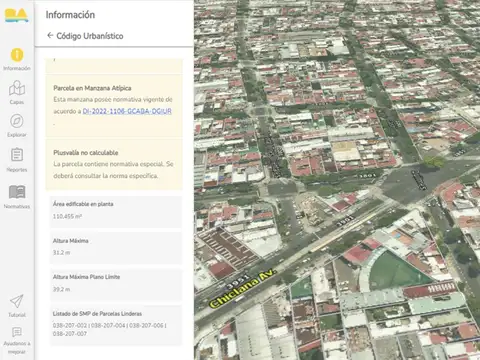The height and width of the screenshot is (360, 480).
Task: Open Ayúdanos a mejorar feedback icon
Action: [x=17, y=332]
